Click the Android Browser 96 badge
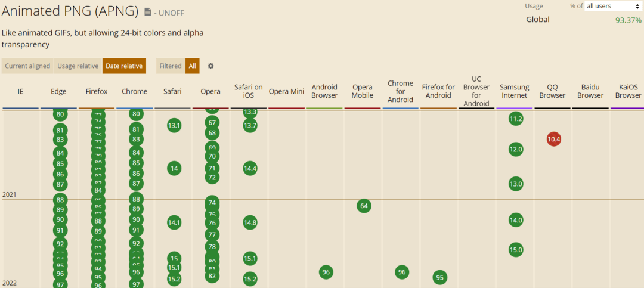644x288 pixels. [x=326, y=272]
